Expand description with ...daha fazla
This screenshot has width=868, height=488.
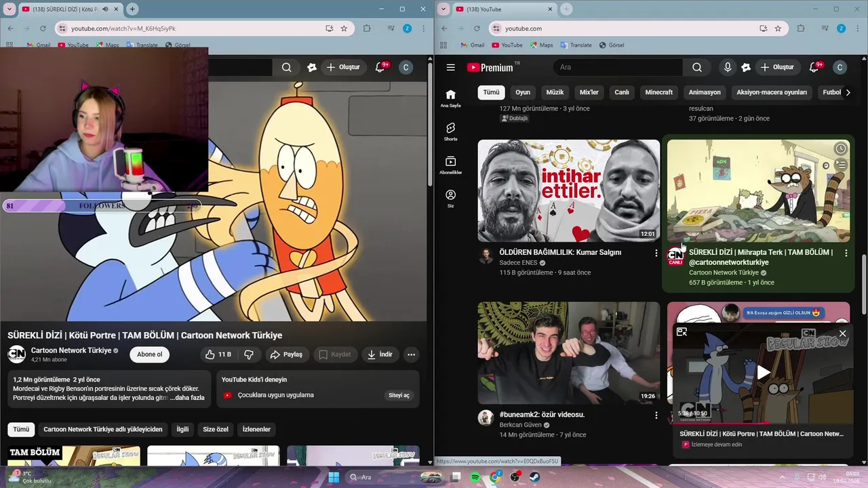(x=189, y=398)
